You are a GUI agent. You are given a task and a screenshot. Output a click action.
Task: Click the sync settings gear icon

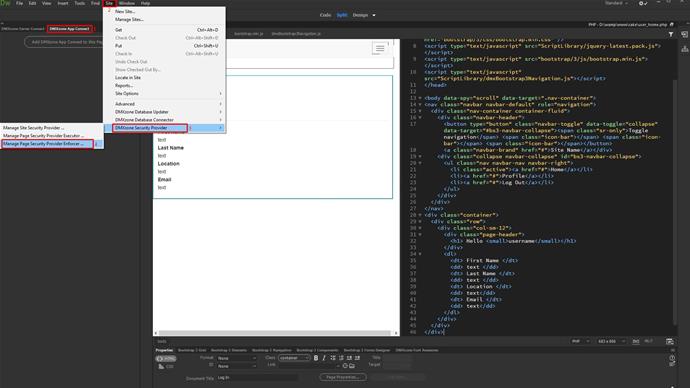coord(643,3)
